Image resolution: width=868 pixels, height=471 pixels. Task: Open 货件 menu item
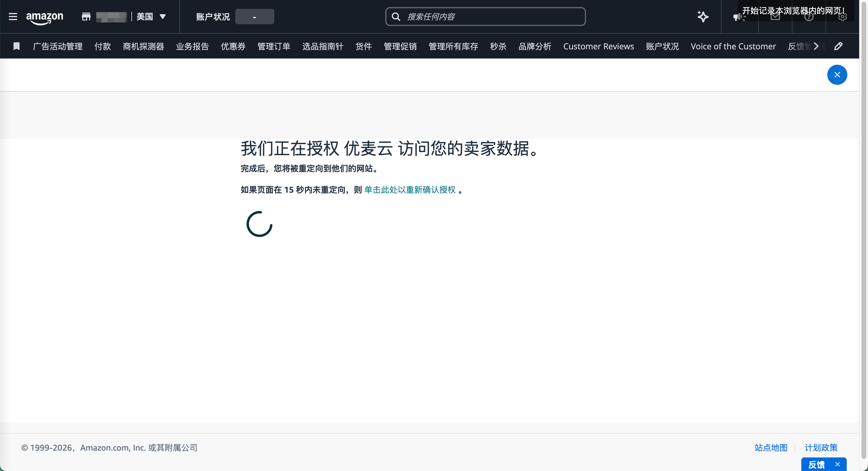point(363,46)
